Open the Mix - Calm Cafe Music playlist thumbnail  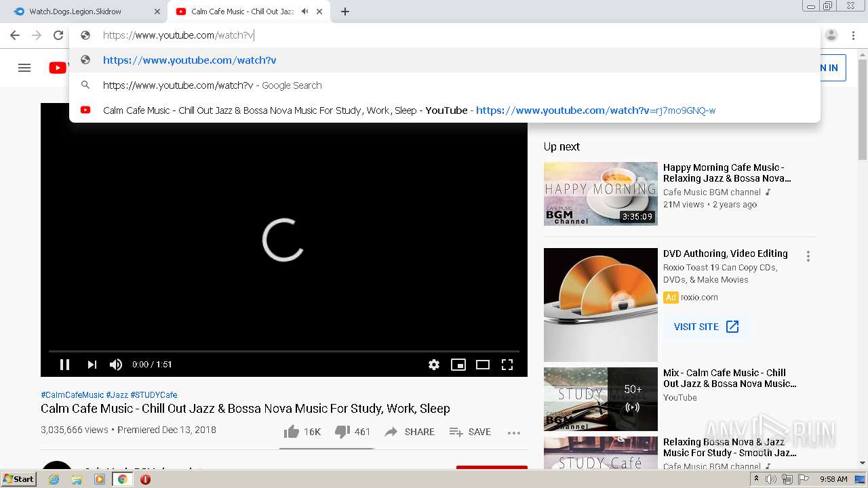601,399
